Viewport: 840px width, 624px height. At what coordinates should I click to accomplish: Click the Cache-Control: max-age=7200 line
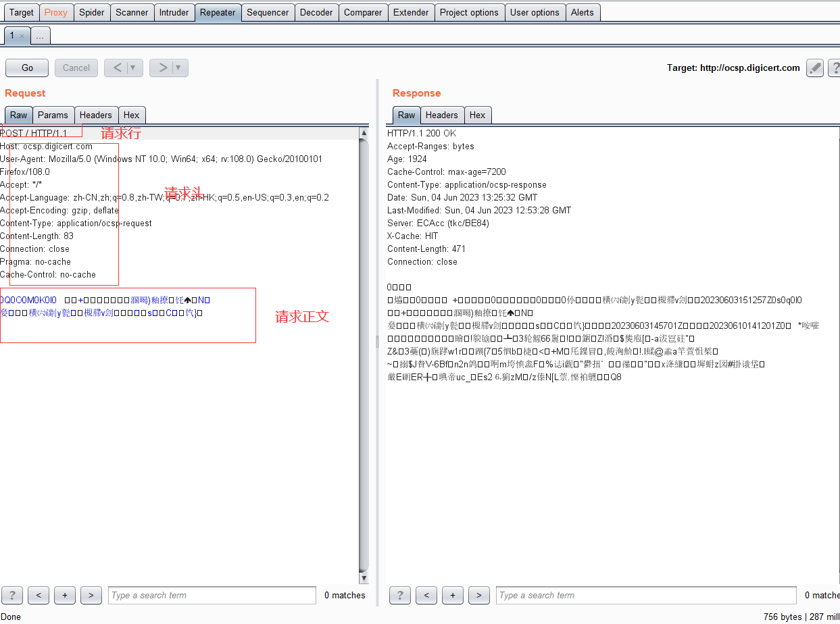tap(447, 172)
